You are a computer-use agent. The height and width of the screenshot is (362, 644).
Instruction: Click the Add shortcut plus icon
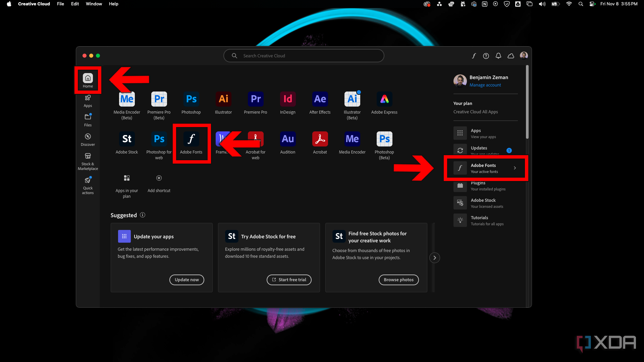(x=159, y=178)
